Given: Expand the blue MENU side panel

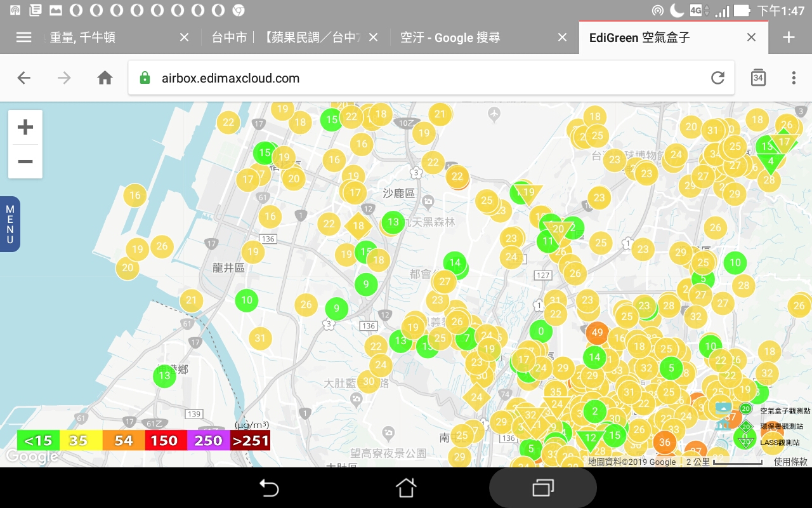Looking at the screenshot, I should click(10, 224).
